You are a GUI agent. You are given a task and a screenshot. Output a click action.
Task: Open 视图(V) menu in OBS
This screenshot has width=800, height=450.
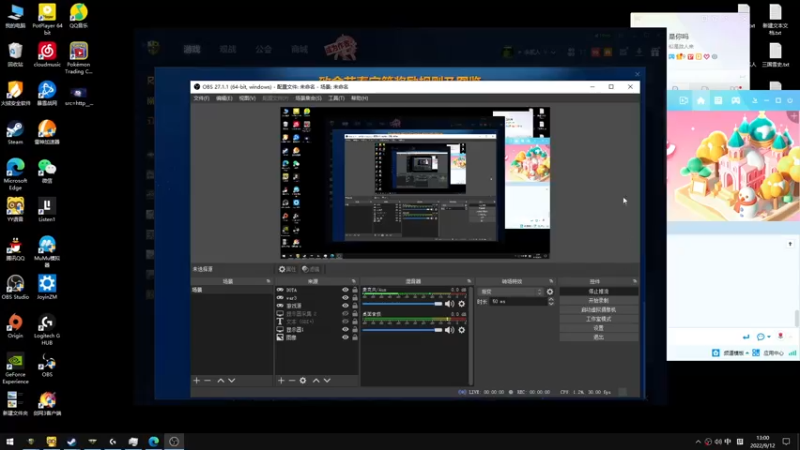[x=247, y=98]
